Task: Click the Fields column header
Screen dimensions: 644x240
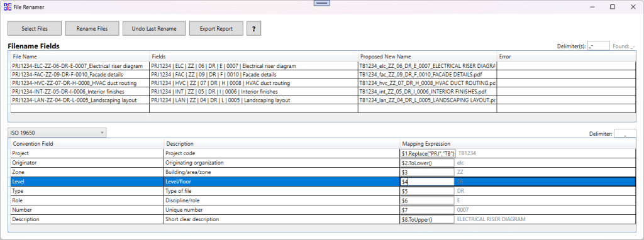Action: 253,56
